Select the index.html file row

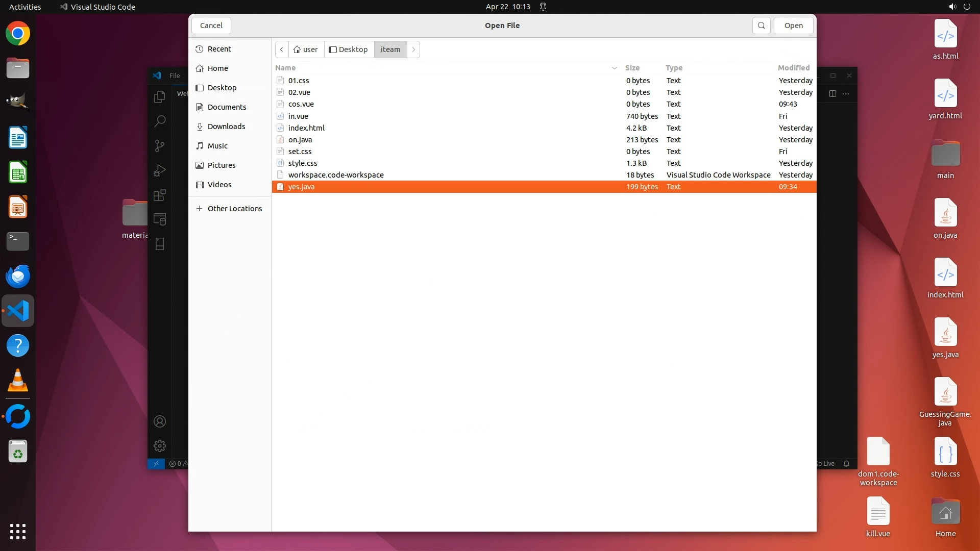pos(306,128)
